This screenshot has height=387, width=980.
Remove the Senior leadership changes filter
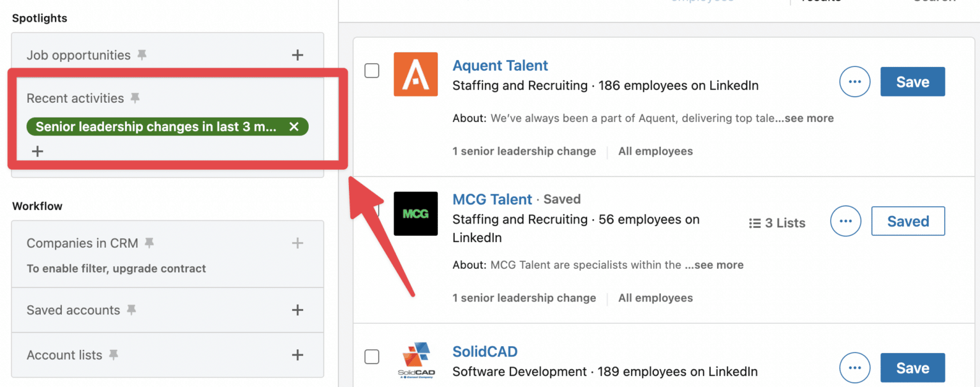pyautogui.click(x=294, y=126)
